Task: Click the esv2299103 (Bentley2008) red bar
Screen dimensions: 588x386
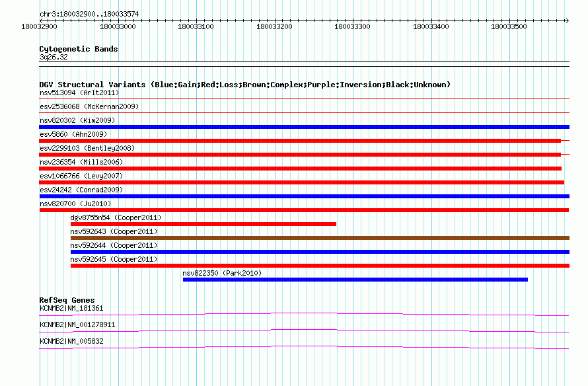Action: [300, 155]
